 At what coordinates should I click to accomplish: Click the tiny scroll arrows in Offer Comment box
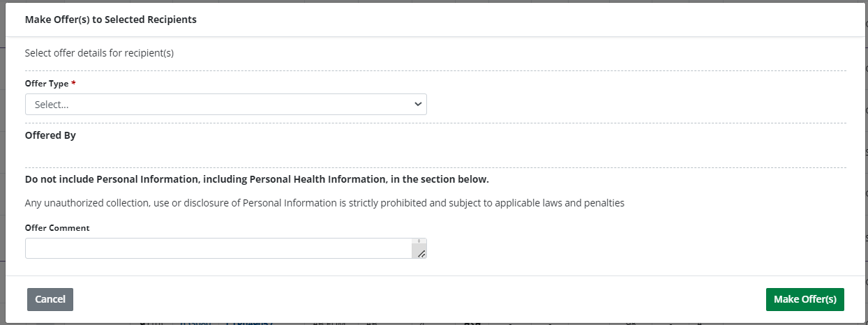[419, 241]
